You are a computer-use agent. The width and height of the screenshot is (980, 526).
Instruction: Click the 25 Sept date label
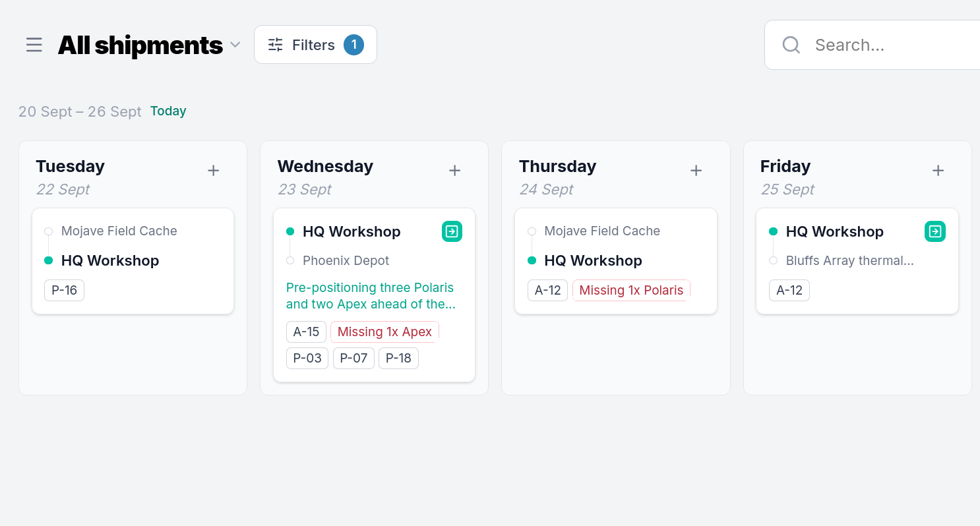[x=787, y=190]
